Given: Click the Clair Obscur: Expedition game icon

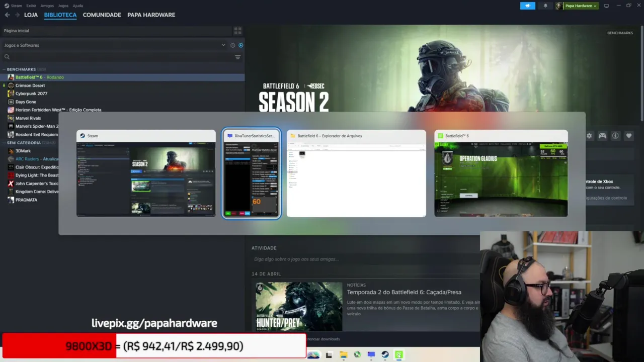Looking at the screenshot, I should click(11, 167).
